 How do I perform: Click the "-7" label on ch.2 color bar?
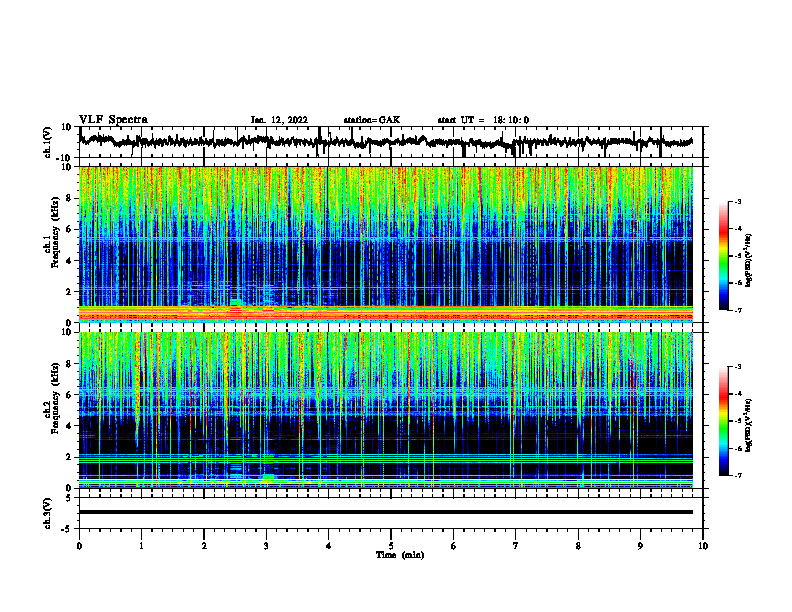(x=737, y=476)
